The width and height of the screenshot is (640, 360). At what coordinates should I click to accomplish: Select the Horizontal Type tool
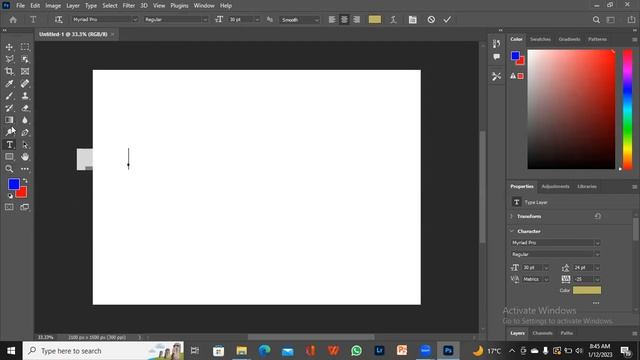[x=9, y=144]
